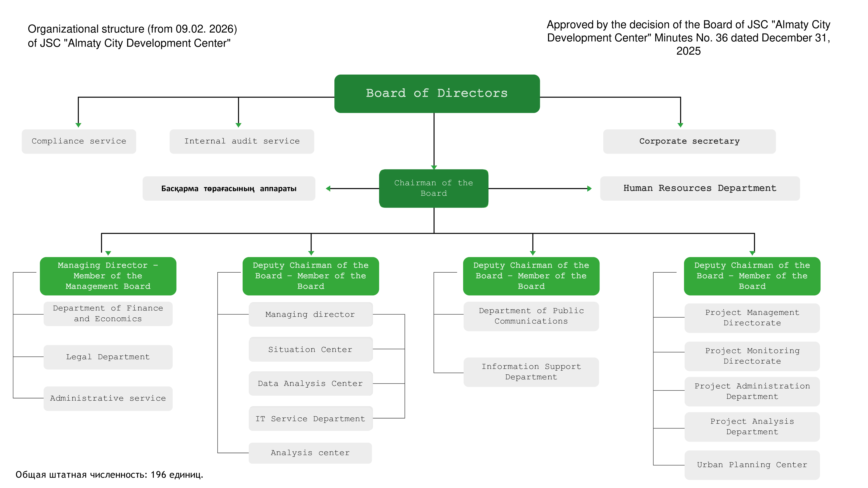
Task: Open the Urban Planning Center node
Action: pos(752,464)
